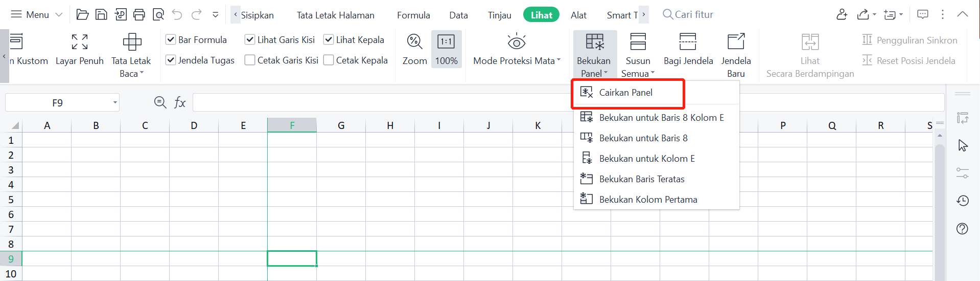Toggle Lihat Kepala checkbox
The width and height of the screenshot is (980, 281).
coord(329,39)
